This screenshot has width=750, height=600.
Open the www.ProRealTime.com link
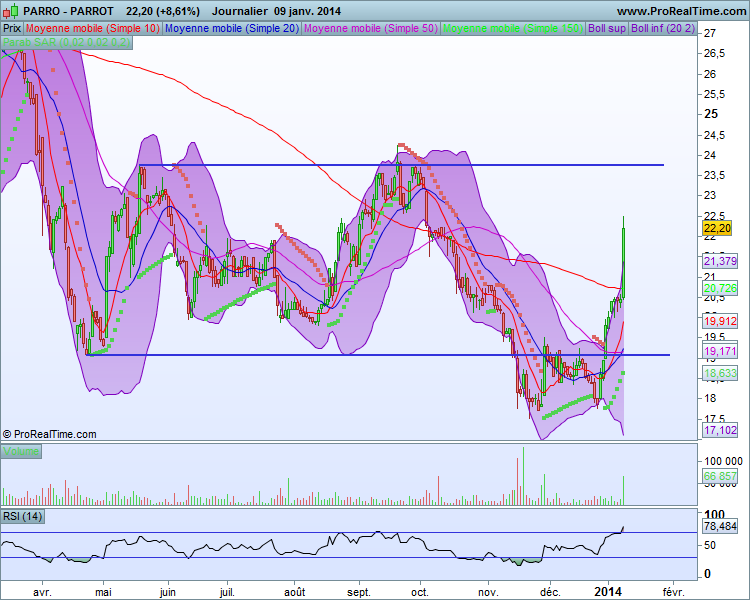point(681,11)
